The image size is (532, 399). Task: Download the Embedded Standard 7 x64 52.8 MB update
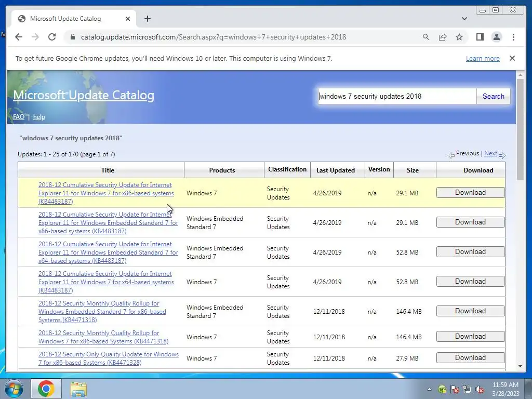pos(470,252)
